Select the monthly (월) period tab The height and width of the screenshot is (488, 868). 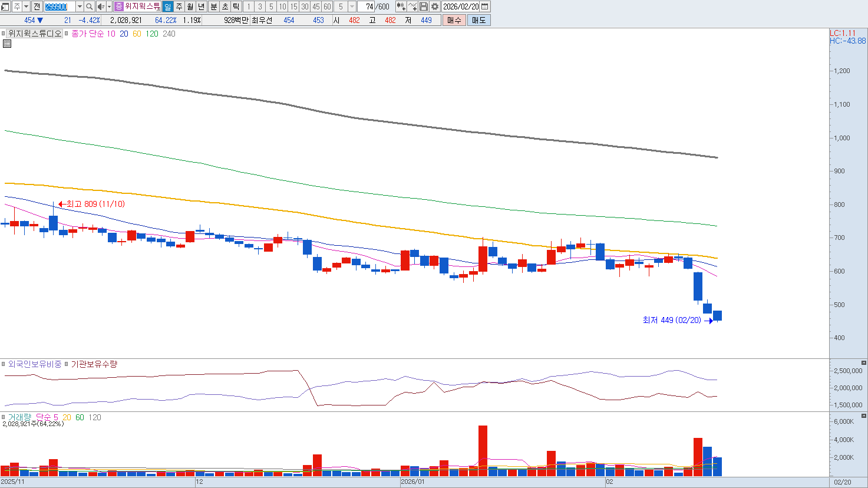190,6
